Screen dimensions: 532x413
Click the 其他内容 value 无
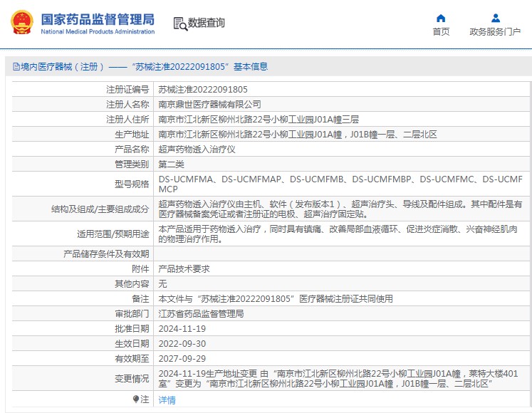click(x=162, y=283)
